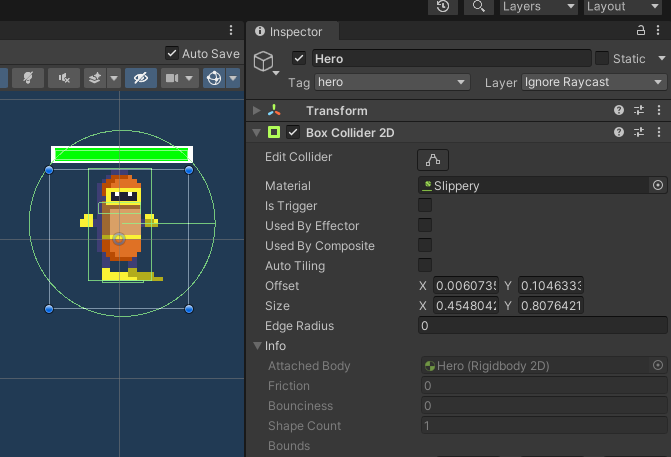Open the Layer dropdown showing Ignore Raycast
This screenshot has height=457, width=671.
[x=594, y=82]
